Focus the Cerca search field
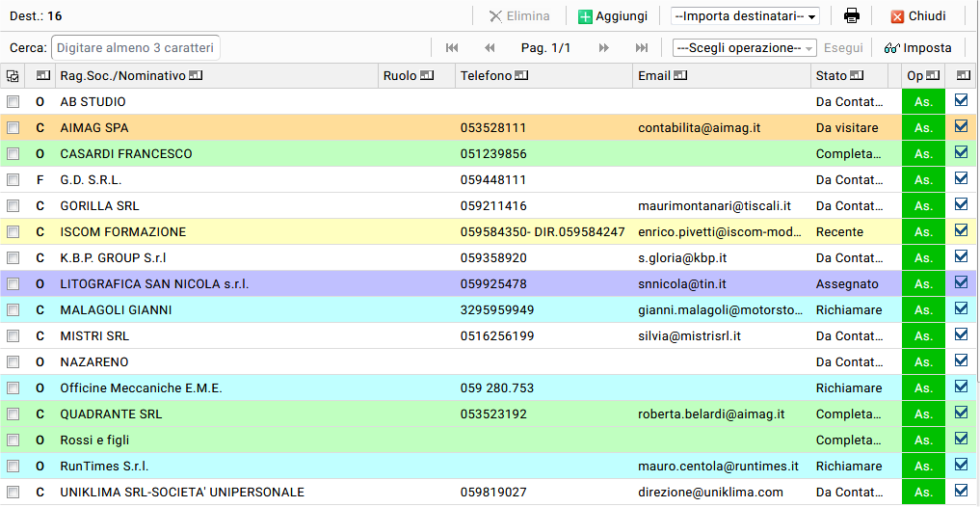 (136, 48)
